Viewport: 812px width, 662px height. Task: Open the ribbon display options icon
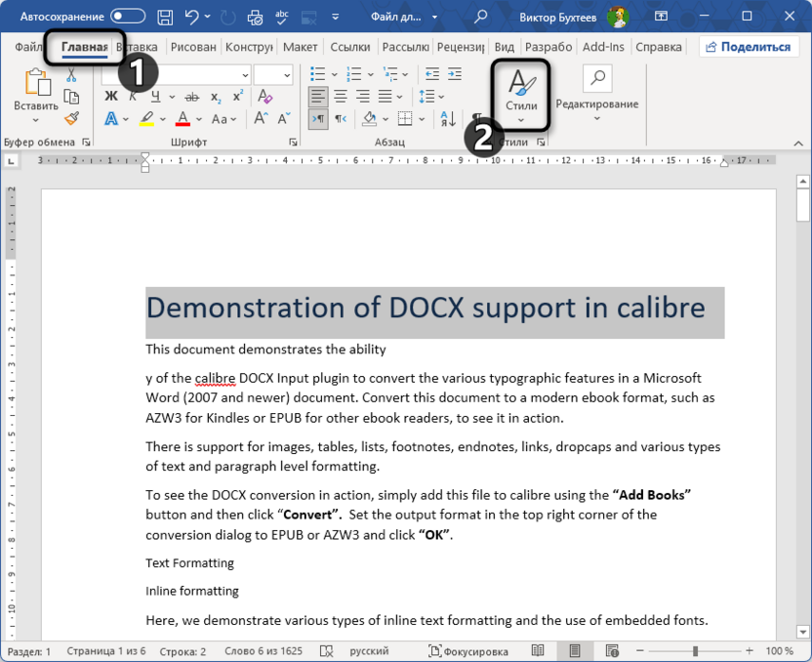click(661, 17)
